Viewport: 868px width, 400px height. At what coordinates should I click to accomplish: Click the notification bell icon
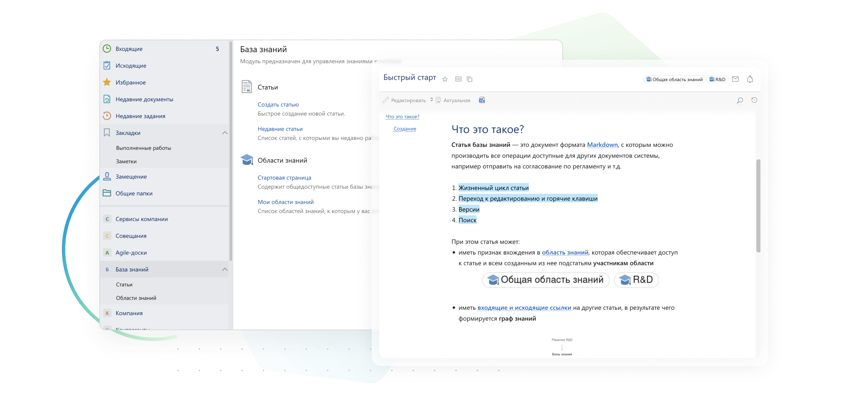click(750, 79)
